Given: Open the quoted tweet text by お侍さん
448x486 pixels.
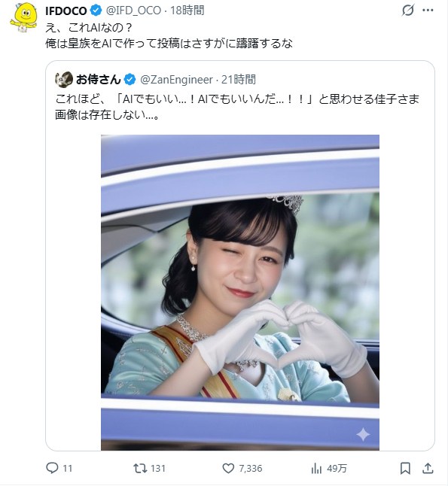Looking at the screenshot, I should coord(237,107).
